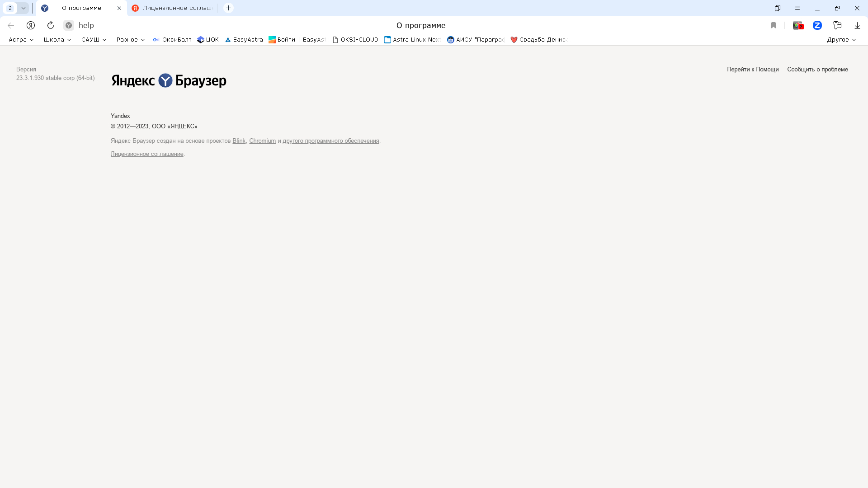Click the site info icon beside help
Image resolution: width=868 pixels, height=488 pixels.
[x=69, y=25]
